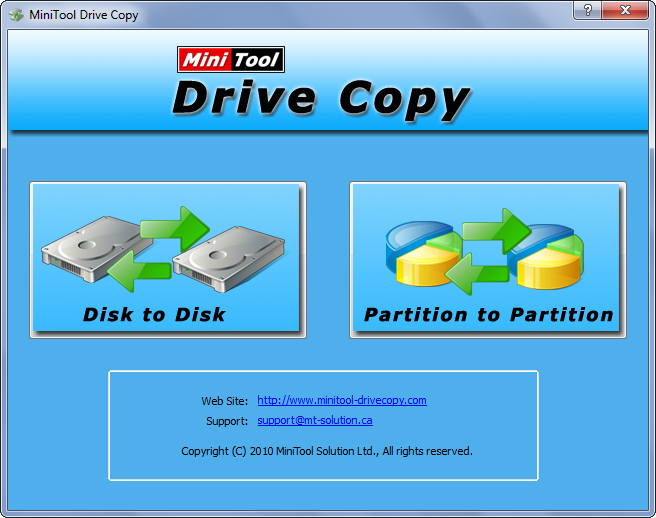
Task: Click the "Drive Copy" heading text
Action: click(321, 99)
